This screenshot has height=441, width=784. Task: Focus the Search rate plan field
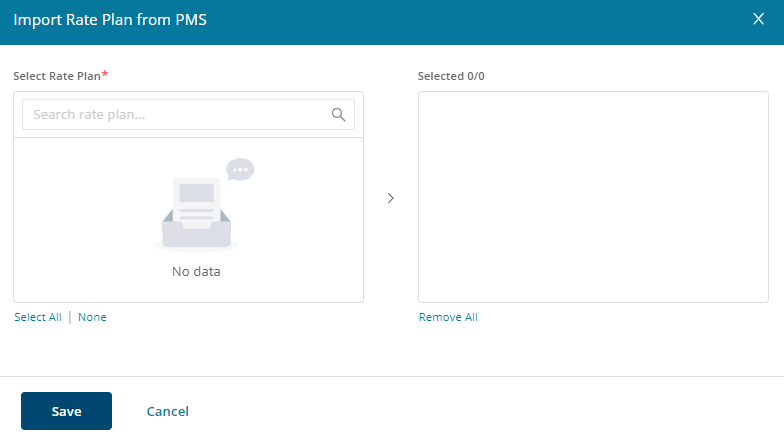pos(188,114)
